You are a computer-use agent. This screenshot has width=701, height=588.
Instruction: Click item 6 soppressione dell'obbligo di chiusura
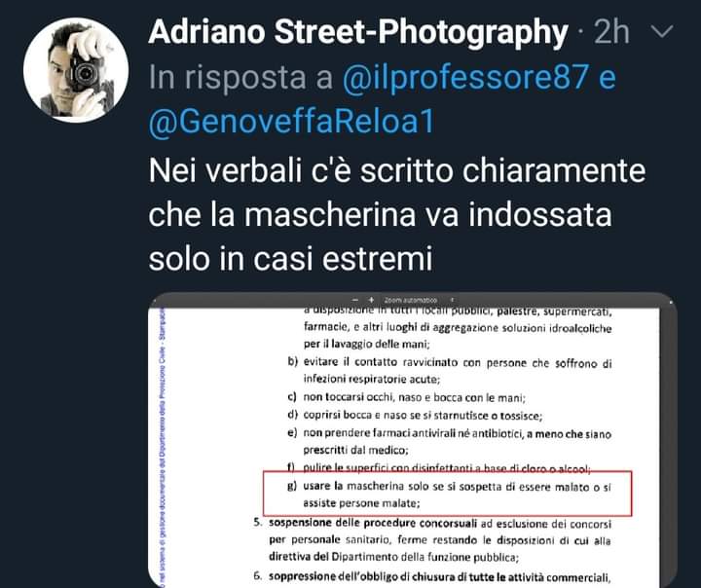coord(432,576)
